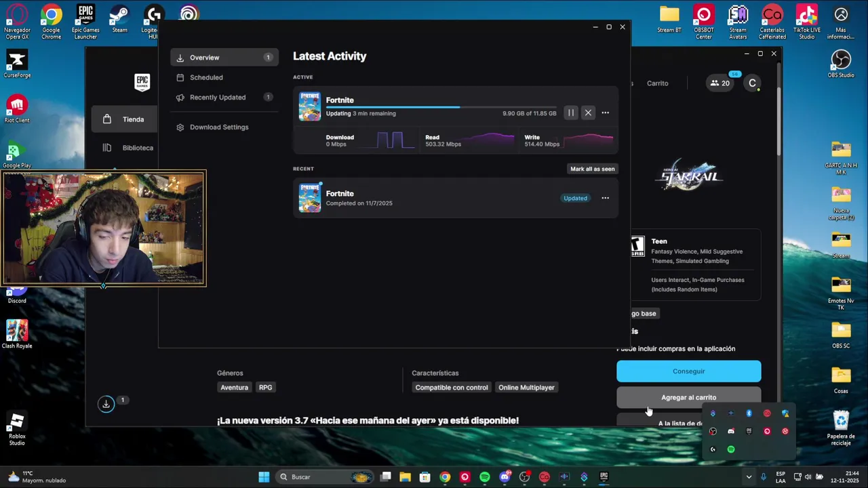
Task: Open the Stream BT folder on desktop
Action: 669,20
